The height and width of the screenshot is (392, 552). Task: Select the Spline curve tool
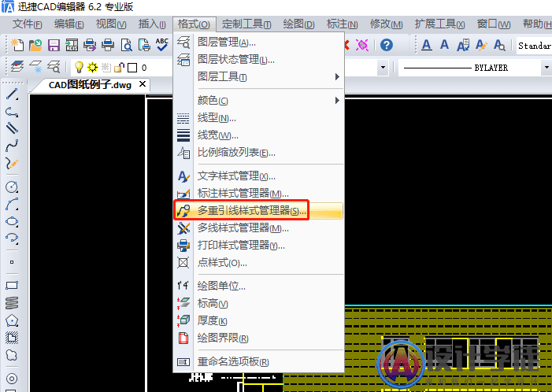[x=12, y=146]
